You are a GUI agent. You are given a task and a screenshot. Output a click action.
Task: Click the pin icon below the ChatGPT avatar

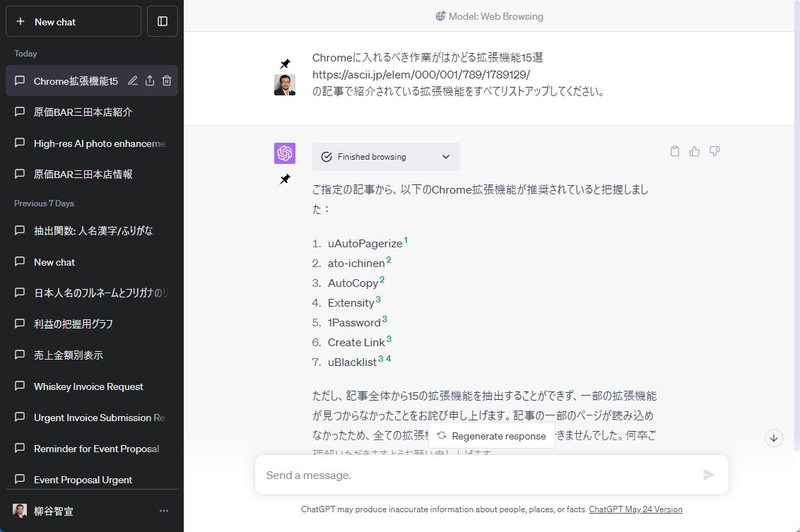pyautogui.click(x=285, y=179)
